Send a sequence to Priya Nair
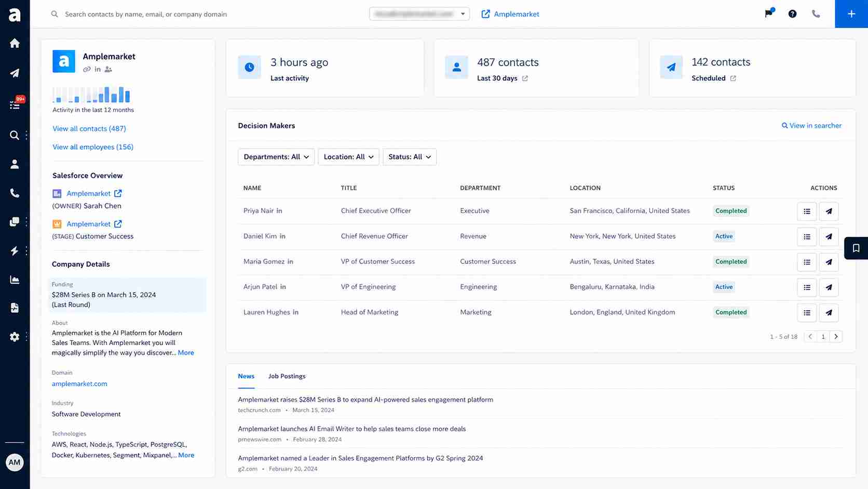The height and width of the screenshot is (489, 868). click(829, 211)
